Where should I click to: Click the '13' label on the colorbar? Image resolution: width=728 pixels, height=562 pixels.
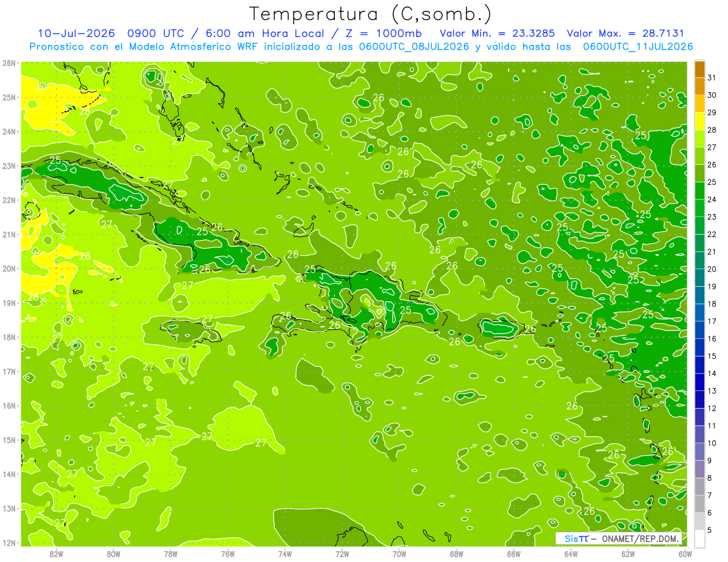(712, 390)
